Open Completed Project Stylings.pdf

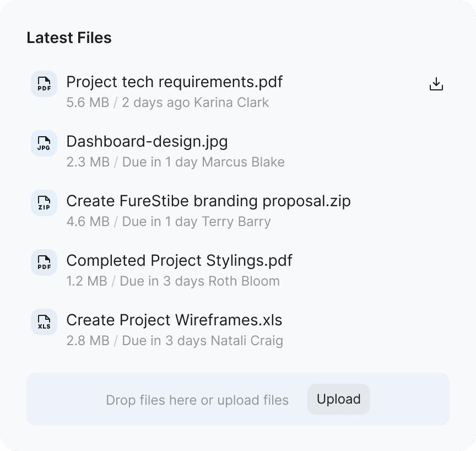click(x=179, y=261)
